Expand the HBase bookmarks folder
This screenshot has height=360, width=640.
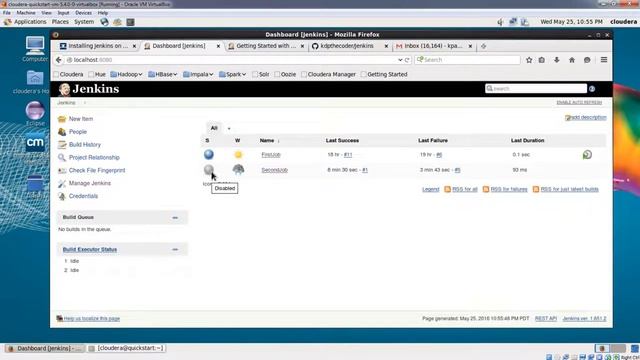(163, 74)
